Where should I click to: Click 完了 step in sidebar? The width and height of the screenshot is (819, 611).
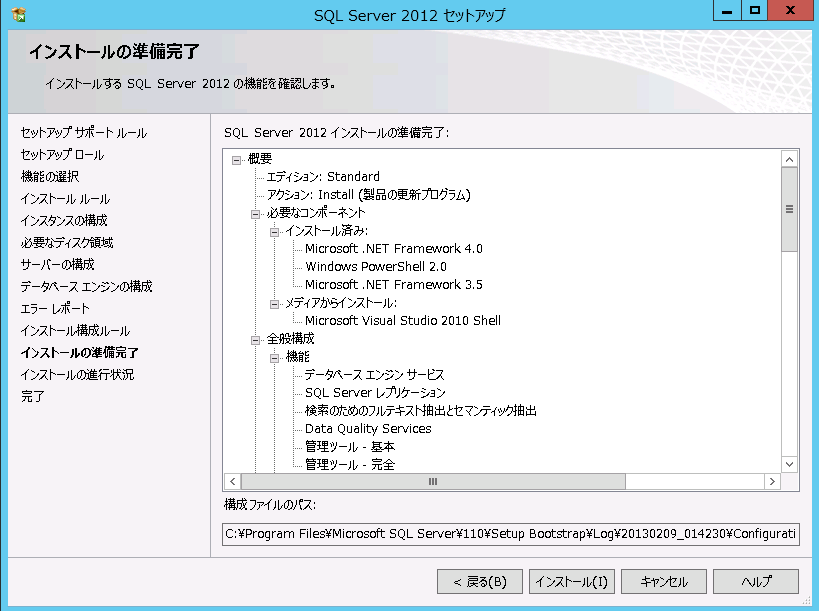coord(32,396)
